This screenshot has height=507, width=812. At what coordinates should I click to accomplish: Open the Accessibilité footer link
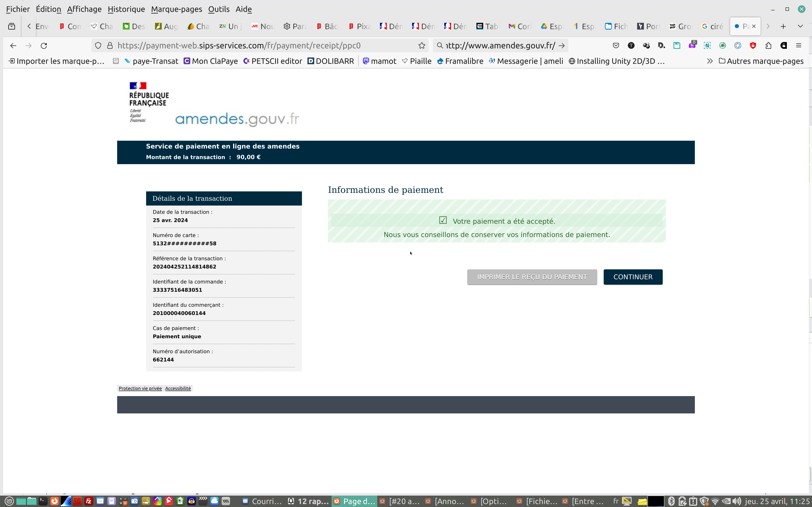click(178, 388)
